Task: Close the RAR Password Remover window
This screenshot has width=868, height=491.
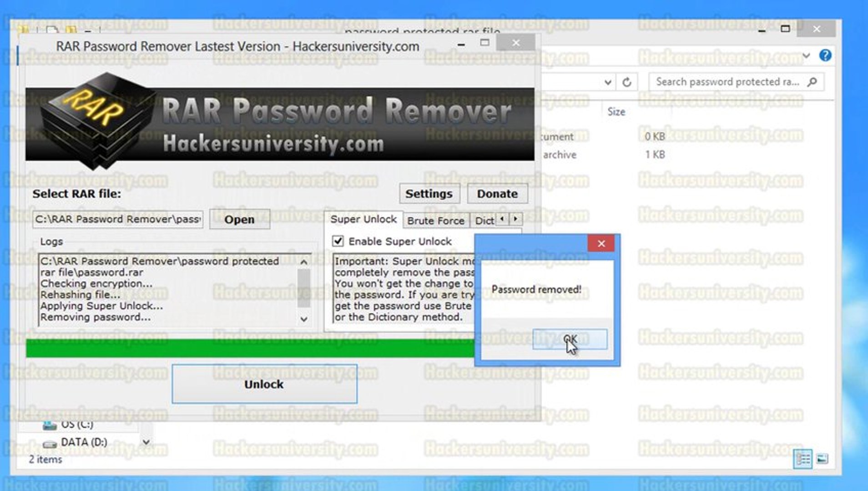Action: point(515,43)
